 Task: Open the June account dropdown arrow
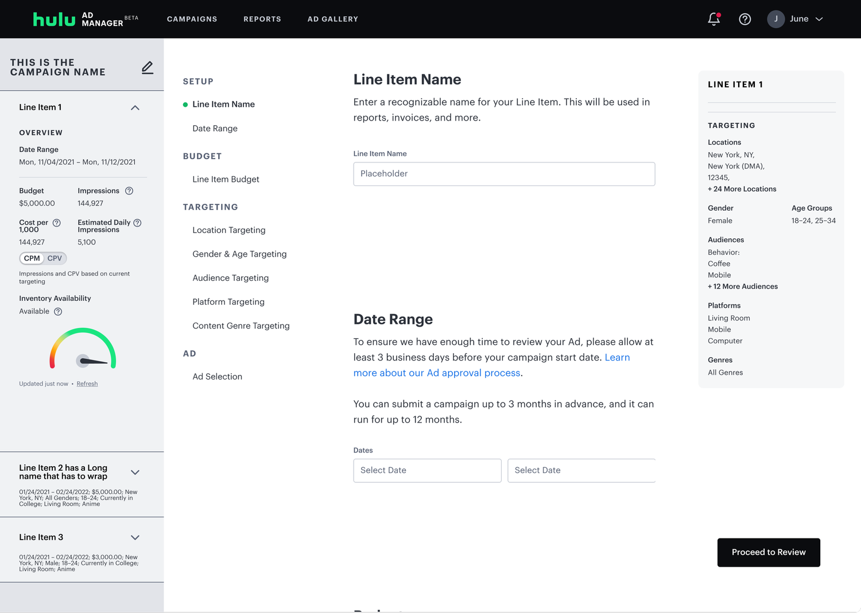(x=819, y=19)
